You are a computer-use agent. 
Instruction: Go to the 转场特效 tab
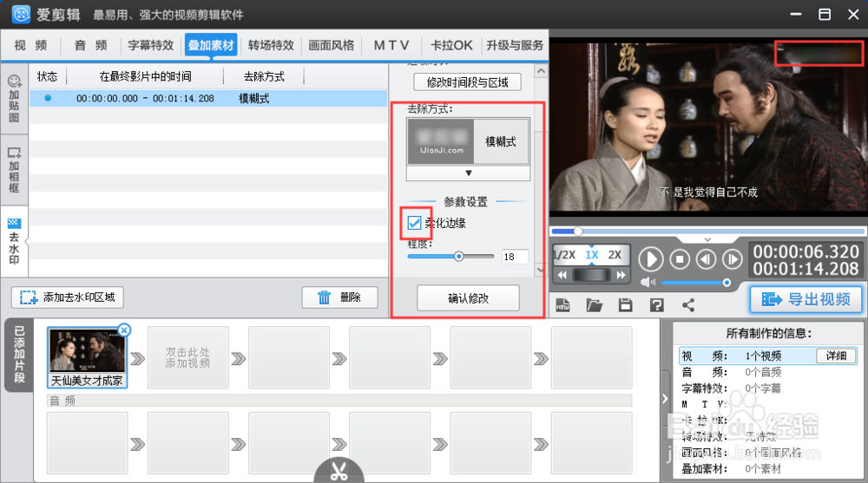[x=271, y=45]
